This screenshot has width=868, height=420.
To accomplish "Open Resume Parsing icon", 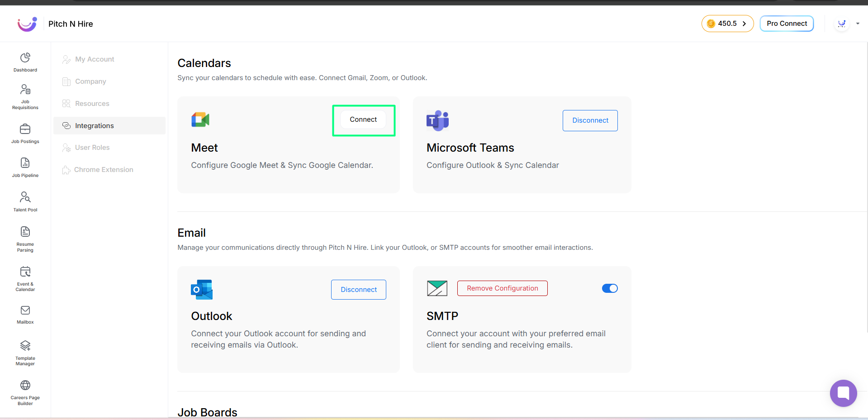I will [x=25, y=232].
